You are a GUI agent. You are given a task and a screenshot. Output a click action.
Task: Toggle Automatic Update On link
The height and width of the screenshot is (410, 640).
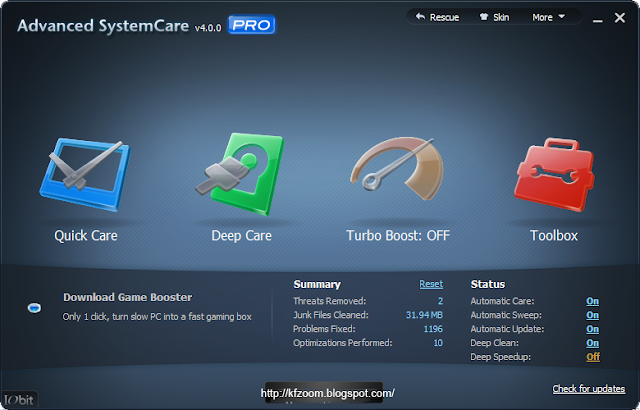pyautogui.click(x=593, y=329)
